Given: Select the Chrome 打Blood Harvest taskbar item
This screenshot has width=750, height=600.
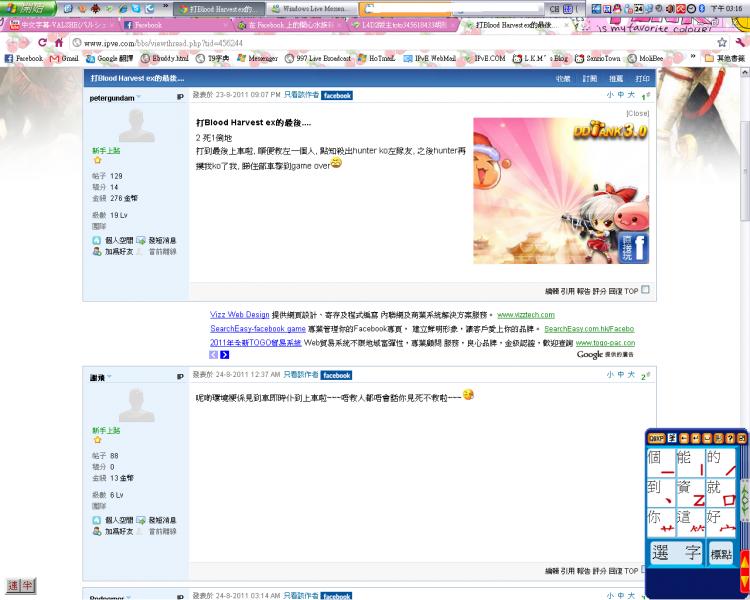Looking at the screenshot, I should [x=219, y=9].
